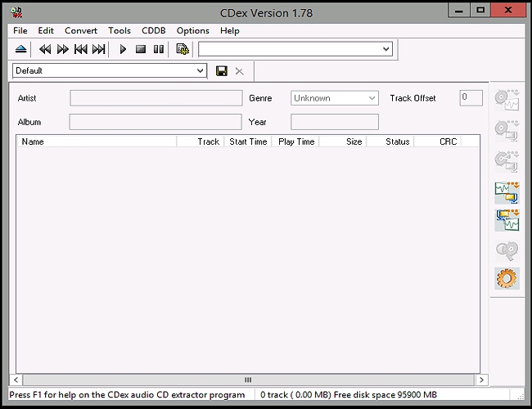Click the compressed file to WAV icon
Screen dimensions: 532x409
coord(507,221)
